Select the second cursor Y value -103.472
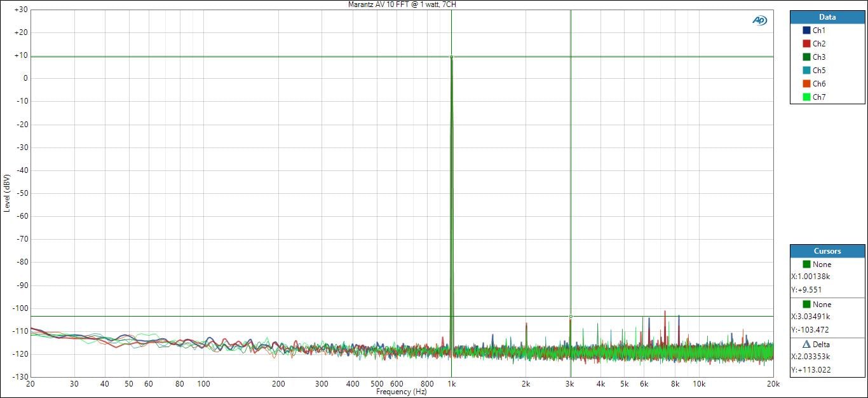Image resolution: width=868 pixels, height=398 pixels. [x=810, y=330]
